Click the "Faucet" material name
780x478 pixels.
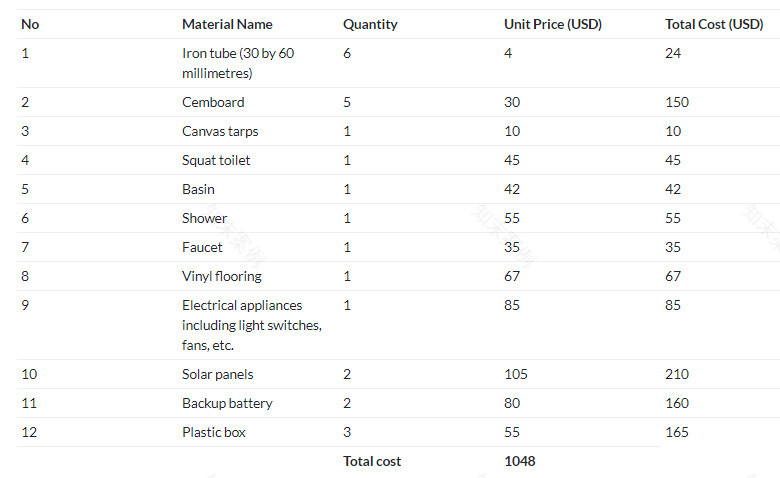pos(203,247)
